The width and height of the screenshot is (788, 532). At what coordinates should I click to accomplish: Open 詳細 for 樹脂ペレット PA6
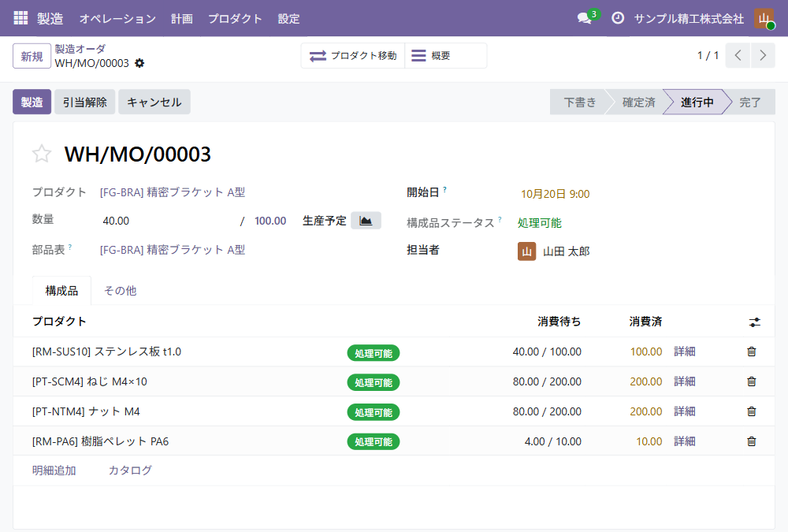point(685,441)
